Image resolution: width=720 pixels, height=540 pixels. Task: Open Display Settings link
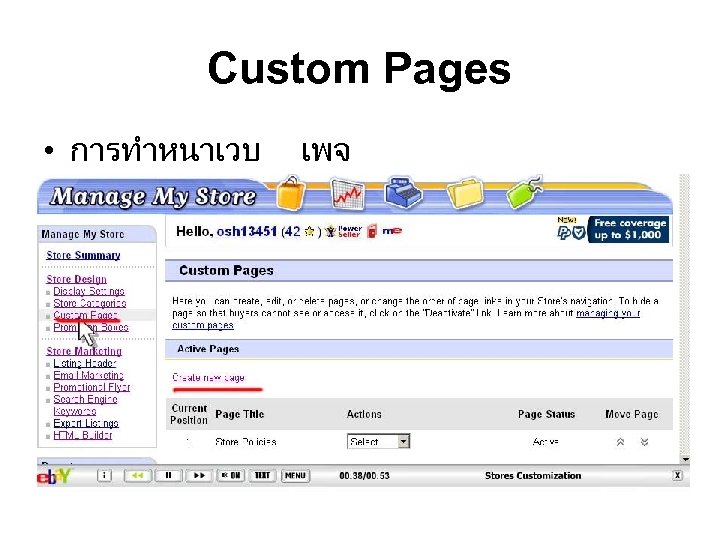[x=89, y=291]
